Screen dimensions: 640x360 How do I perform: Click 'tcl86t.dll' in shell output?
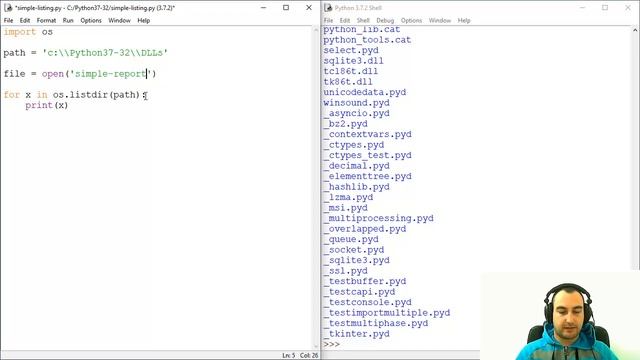(351, 71)
